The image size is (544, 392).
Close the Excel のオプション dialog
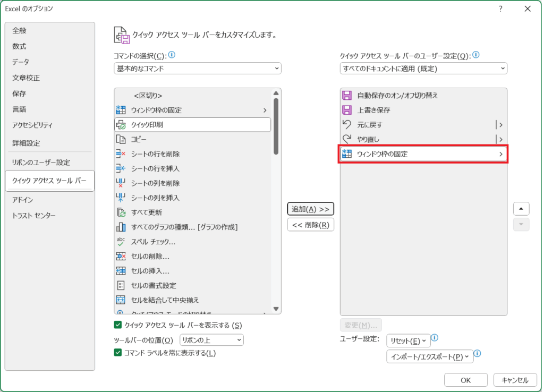[x=528, y=8]
